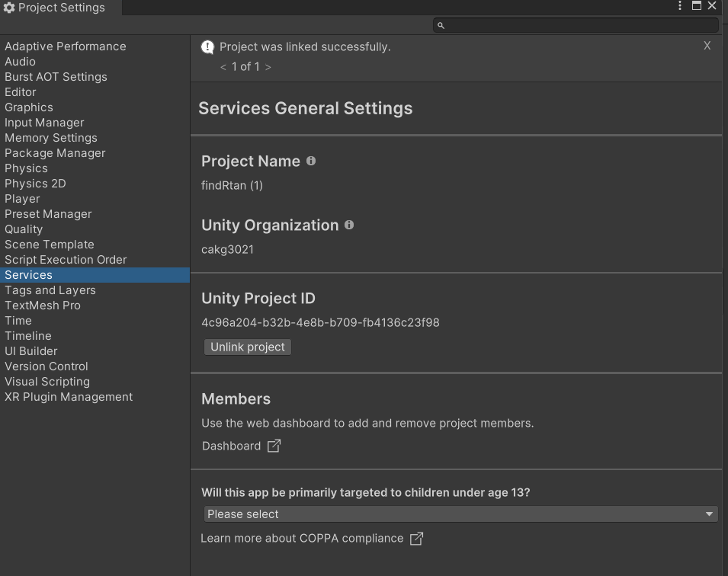Viewport: 728px width, 576px height.
Task: Select the Project Settings tab
Action: (x=61, y=8)
